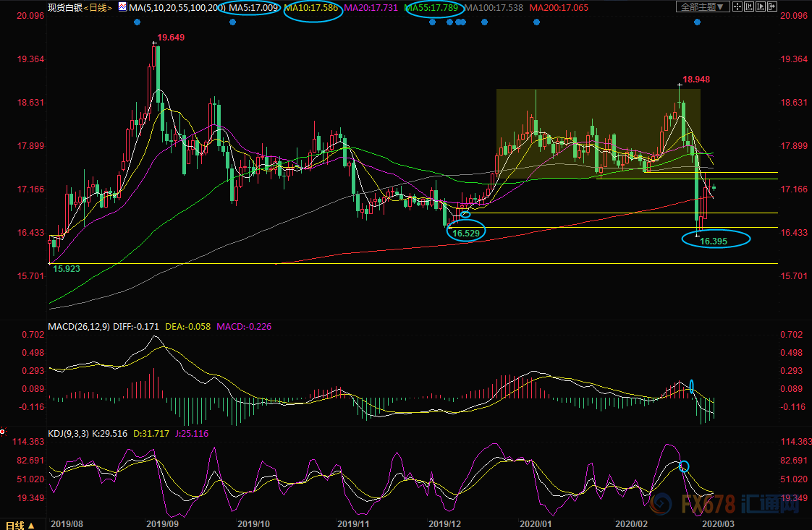Expand the 日线 period selector at bottom left
The height and width of the screenshot is (530, 812).
coord(21,525)
